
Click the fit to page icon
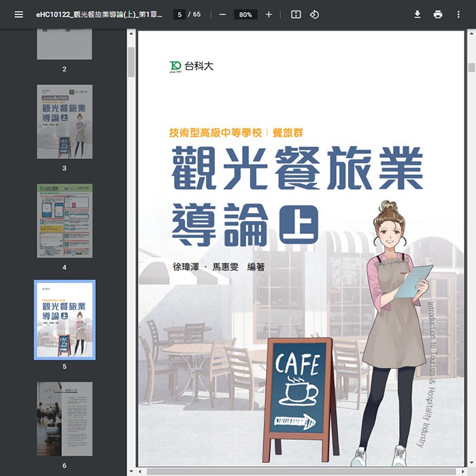pos(296,14)
